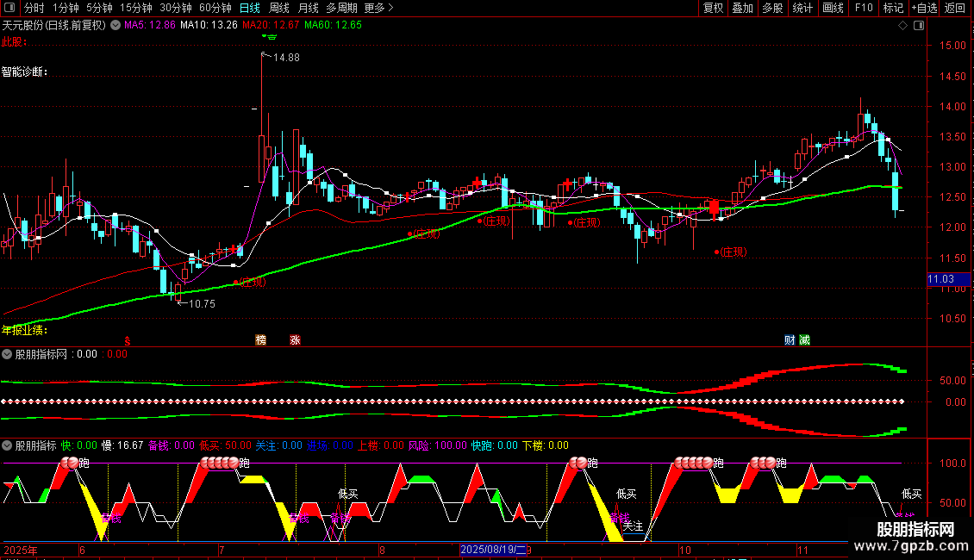This screenshot has height=560, width=974.
Task: Open the 多周期 multi-period view
Action: tap(341, 8)
